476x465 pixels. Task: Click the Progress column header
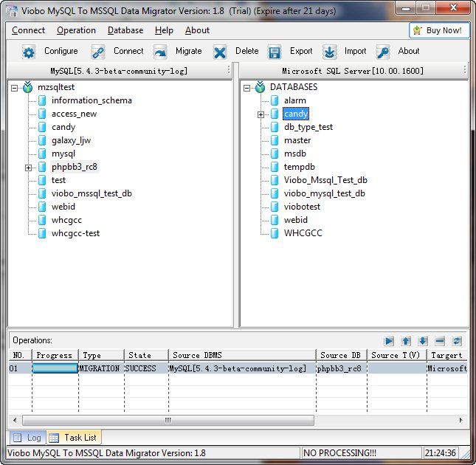tap(55, 355)
